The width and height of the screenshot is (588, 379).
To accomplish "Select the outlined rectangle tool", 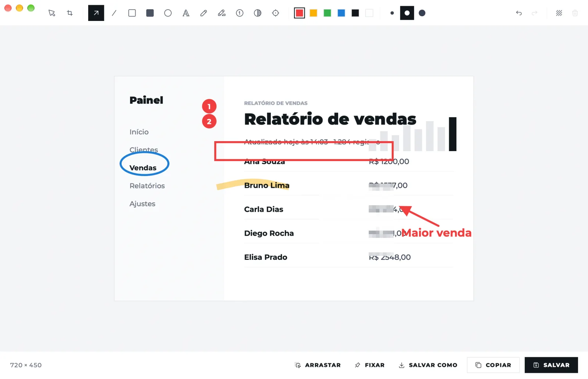I will click(x=132, y=13).
